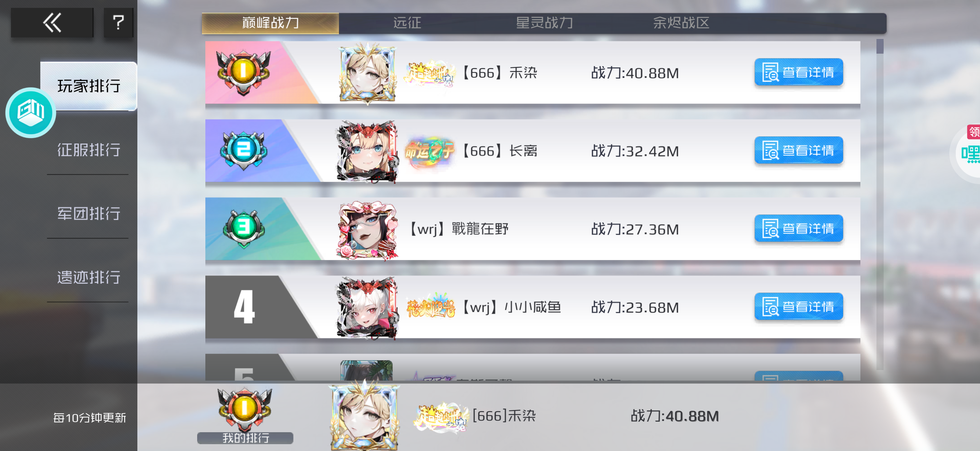The height and width of the screenshot is (451, 980).
Task: Click the rank 1 gold medal badge
Action: (244, 72)
